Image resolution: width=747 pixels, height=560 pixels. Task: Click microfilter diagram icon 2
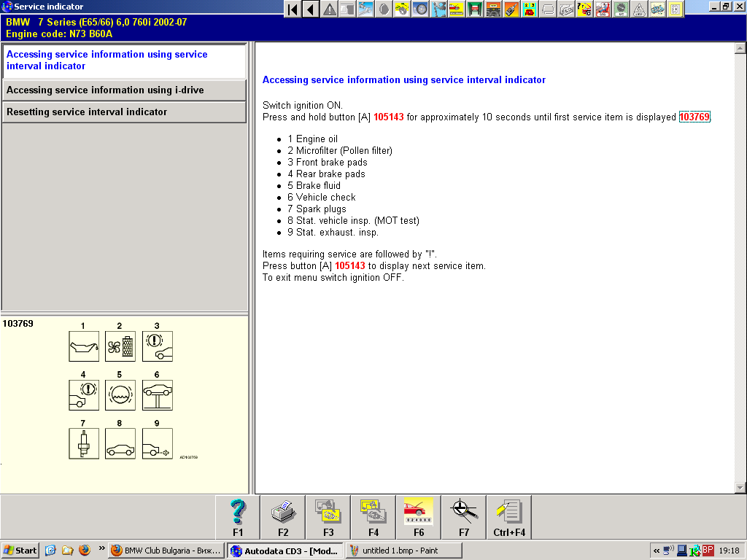click(x=120, y=346)
